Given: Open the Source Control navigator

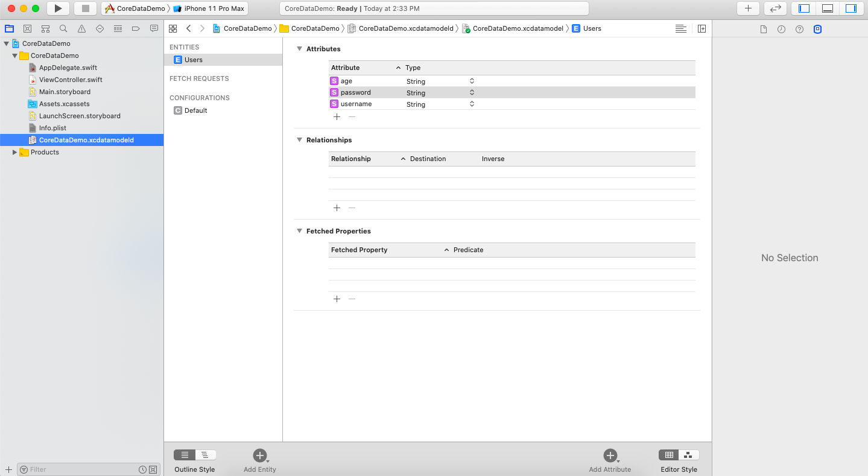Looking at the screenshot, I should pos(27,28).
